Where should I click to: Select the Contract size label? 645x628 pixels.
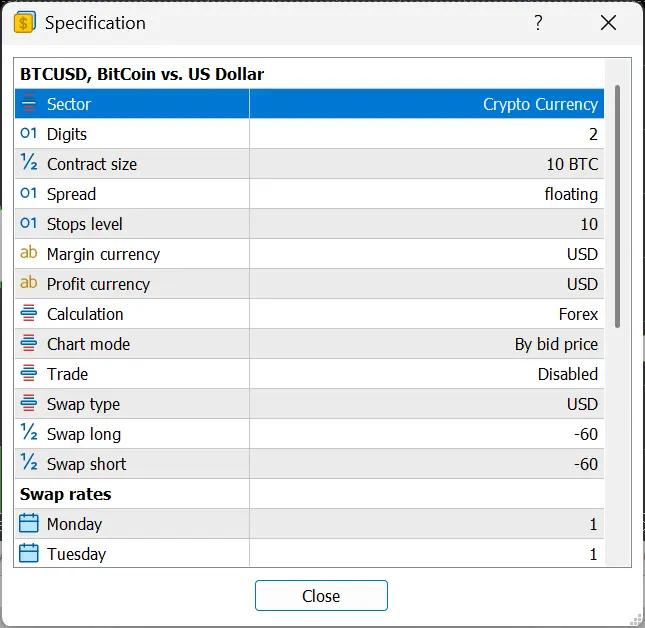pyautogui.click(x=92, y=165)
